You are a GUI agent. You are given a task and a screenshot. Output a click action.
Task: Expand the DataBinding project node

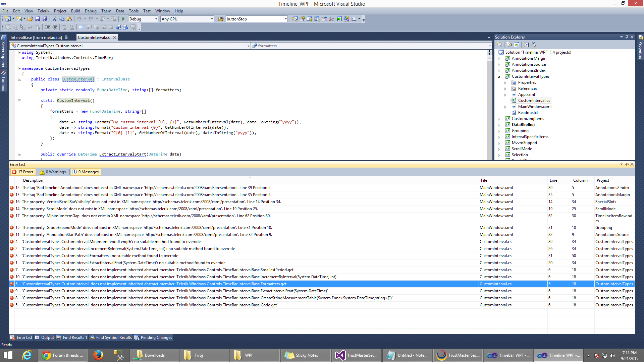499,125
